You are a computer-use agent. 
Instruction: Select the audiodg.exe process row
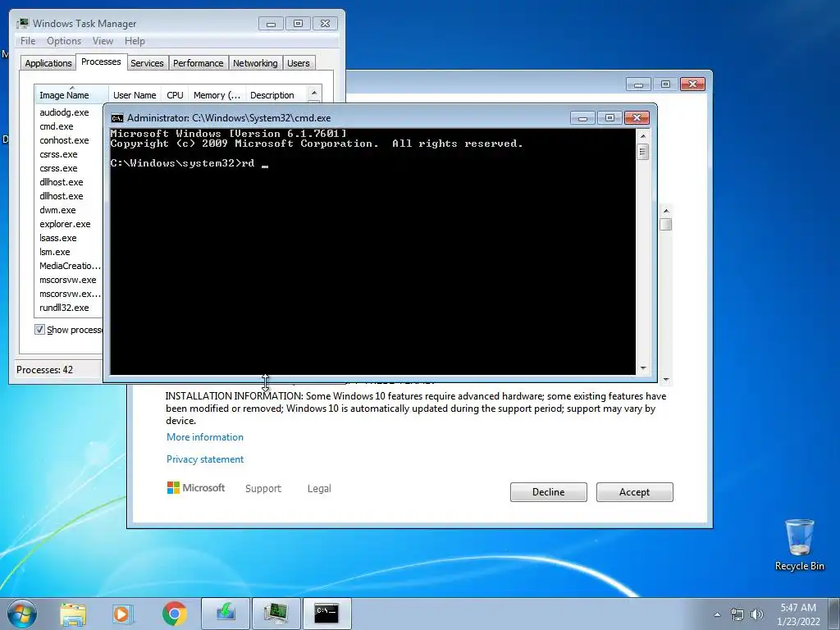click(x=68, y=112)
